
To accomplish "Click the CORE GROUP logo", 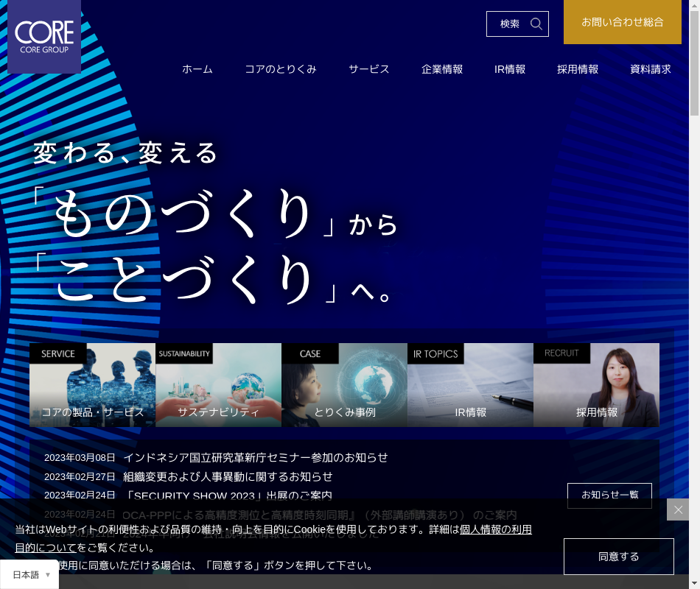I will 44,36.
